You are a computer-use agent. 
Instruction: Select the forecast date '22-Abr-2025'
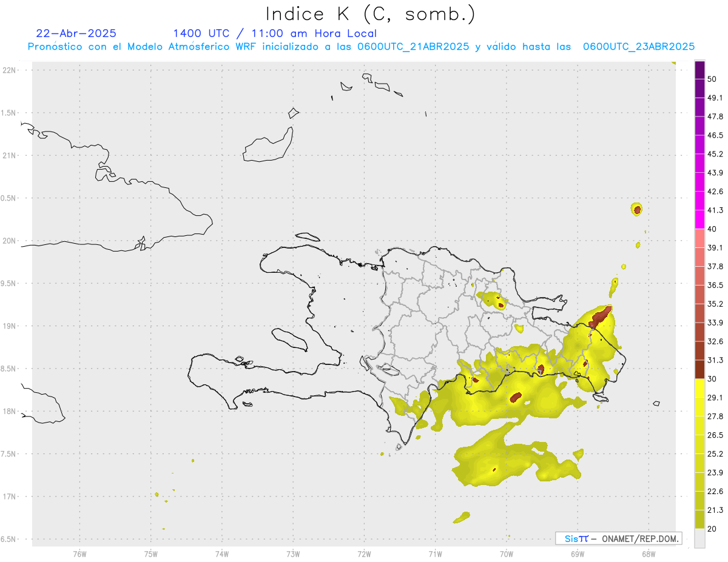76,33
